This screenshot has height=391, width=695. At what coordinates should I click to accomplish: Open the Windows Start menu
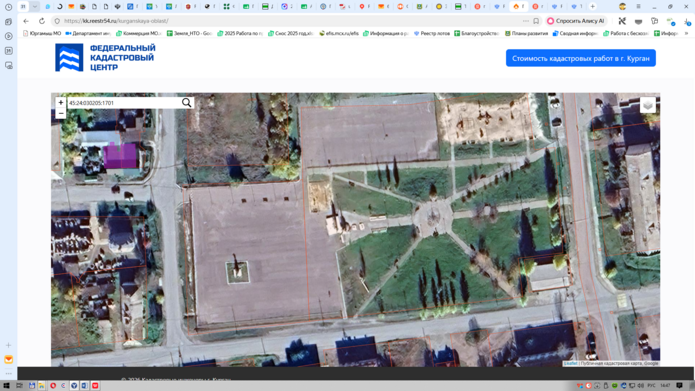pos(6,386)
